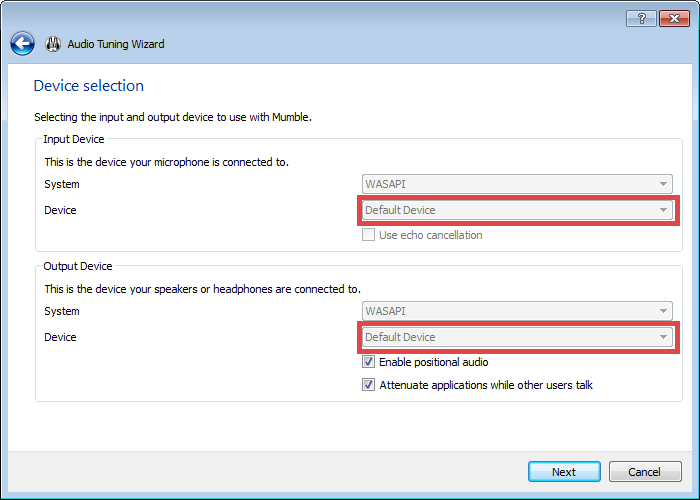The height and width of the screenshot is (500, 700).
Task: Open the Input Device System WASAPI dropdown
Action: (517, 185)
